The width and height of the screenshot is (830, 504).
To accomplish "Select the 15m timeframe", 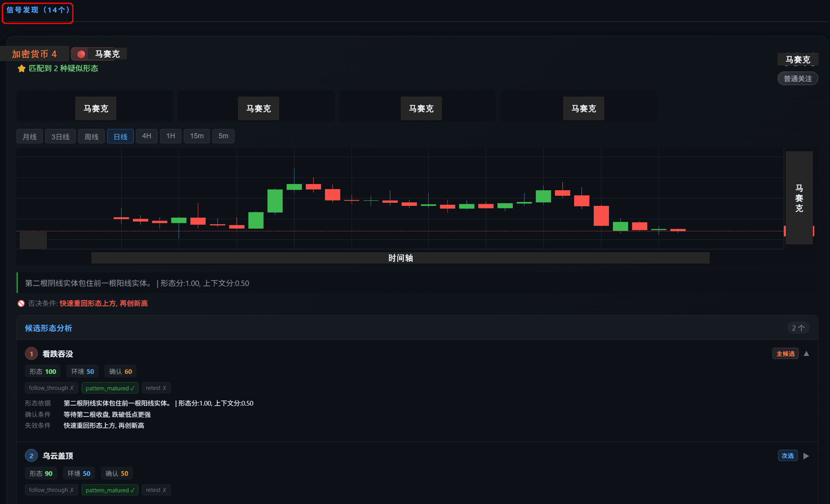I will tap(196, 136).
